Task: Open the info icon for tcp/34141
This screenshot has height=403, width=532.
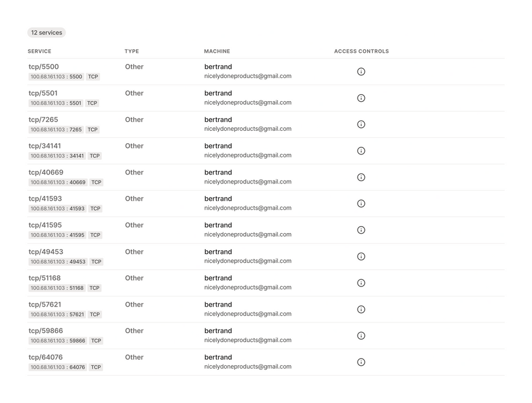Action: [361, 150]
